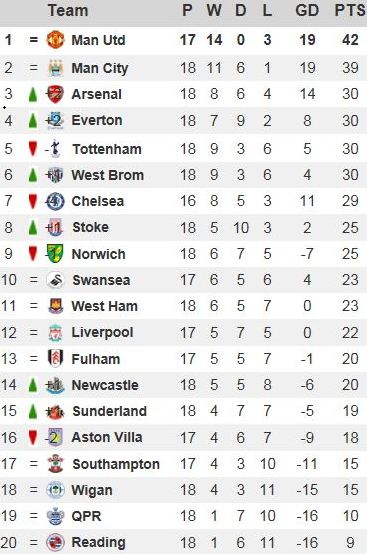Select the Stoke team name
The width and height of the screenshot is (367, 554).
coord(90,227)
